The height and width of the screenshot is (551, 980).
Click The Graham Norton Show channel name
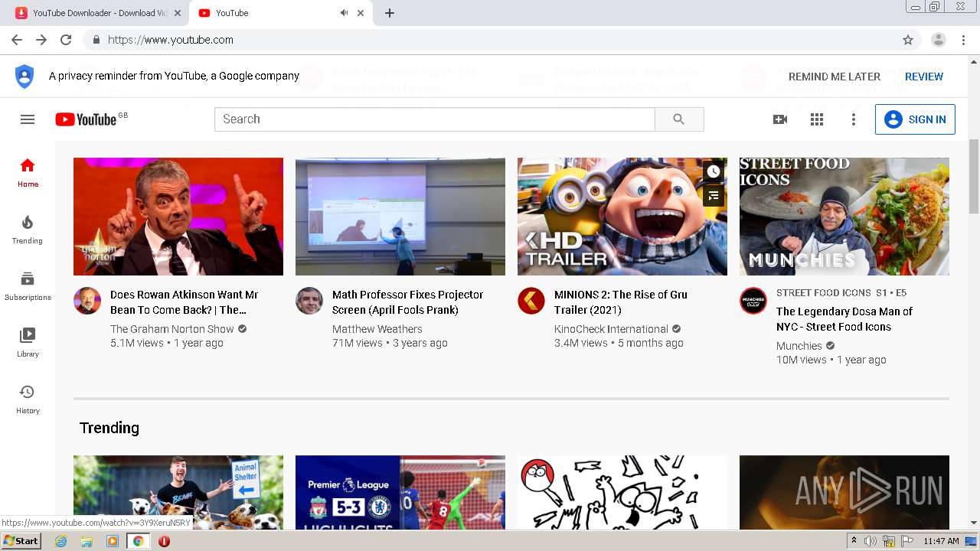pos(172,329)
